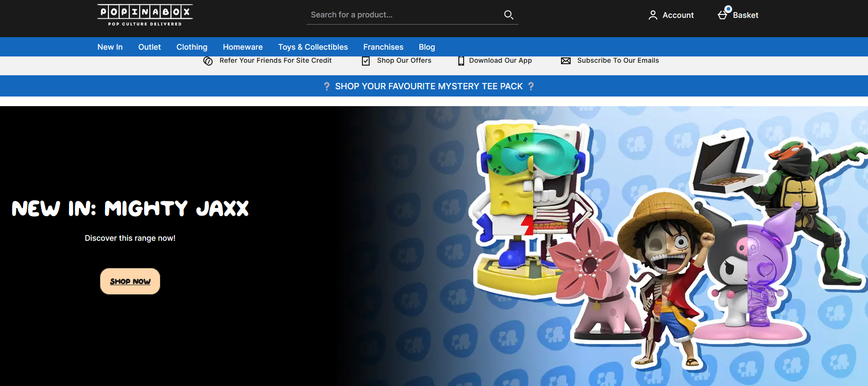The height and width of the screenshot is (386, 868).
Task: Visit the Blog page
Action: click(x=427, y=47)
